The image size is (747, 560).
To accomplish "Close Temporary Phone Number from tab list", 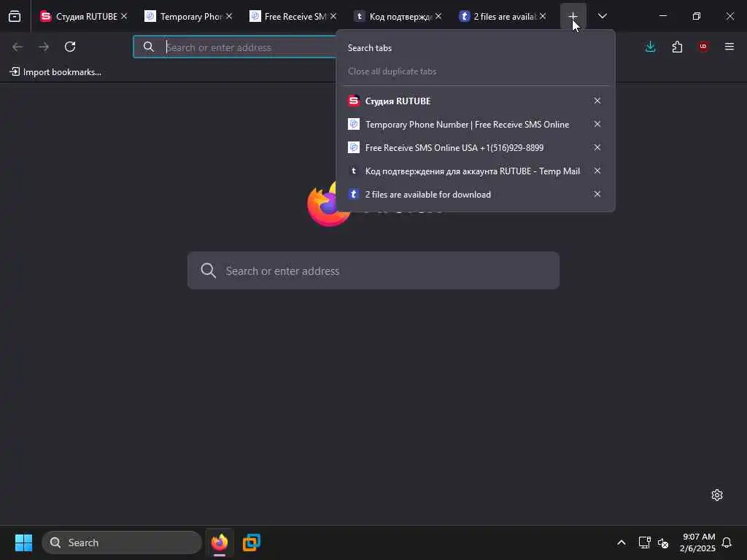I will point(597,124).
